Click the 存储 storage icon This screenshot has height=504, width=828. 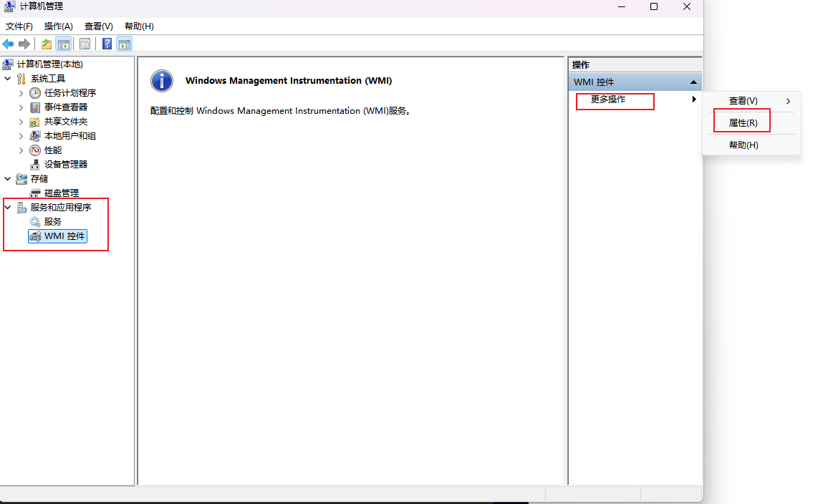[x=21, y=179]
